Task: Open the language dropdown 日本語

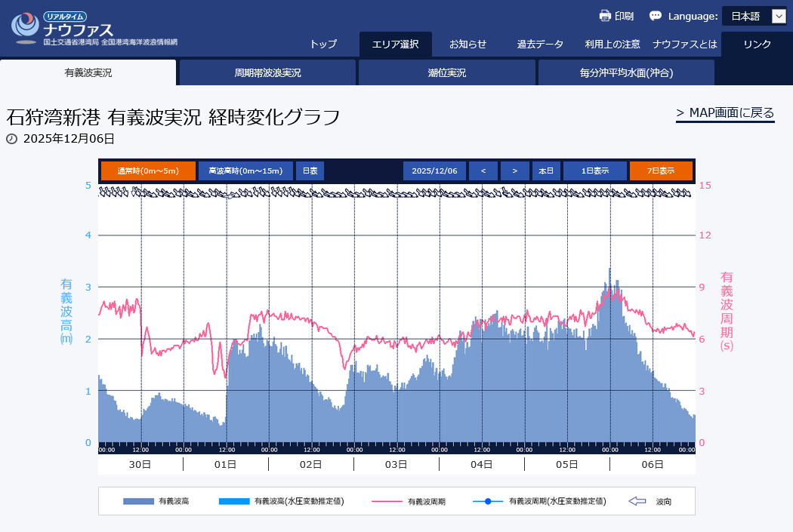Action: point(754,16)
